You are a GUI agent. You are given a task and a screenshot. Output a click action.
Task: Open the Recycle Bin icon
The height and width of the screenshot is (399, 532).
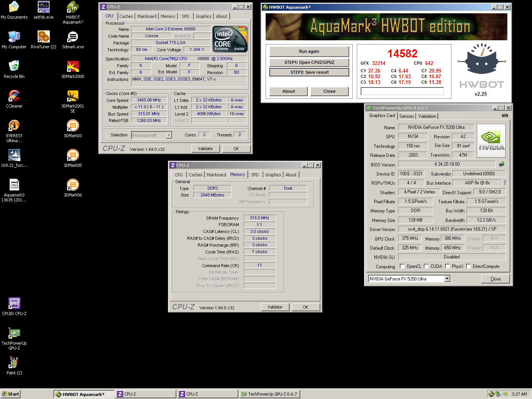(x=14, y=70)
